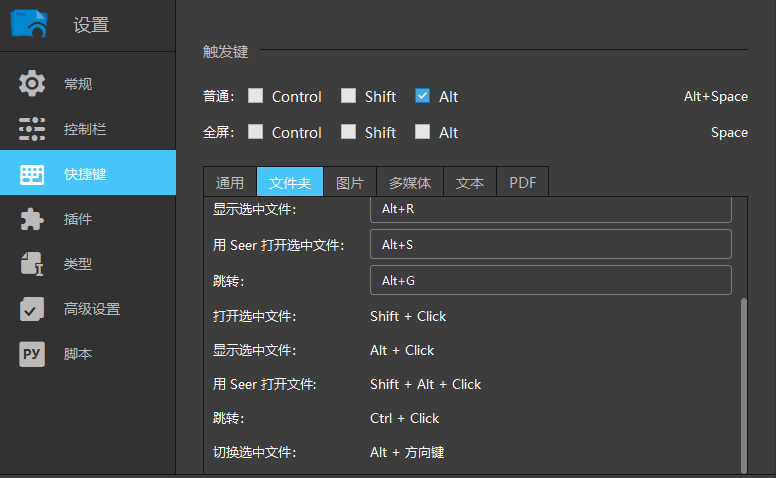
Task: Open the 常规 gear icon
Action: (32, 83)
